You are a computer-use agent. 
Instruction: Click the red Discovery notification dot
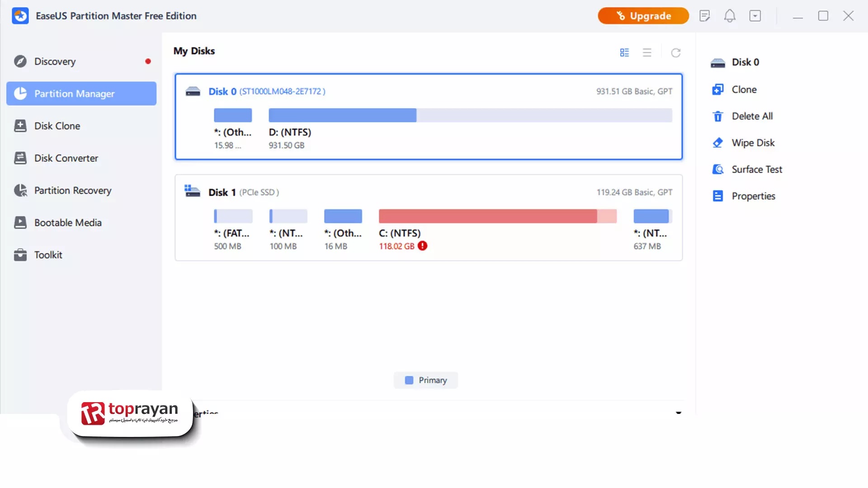tap(148, 61)
